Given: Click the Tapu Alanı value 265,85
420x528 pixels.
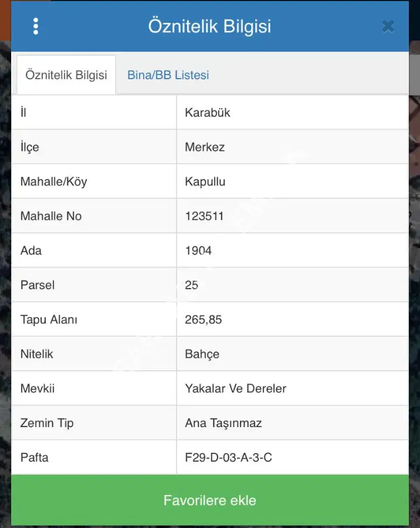Looking at the screenshot, I should [203, 320].
